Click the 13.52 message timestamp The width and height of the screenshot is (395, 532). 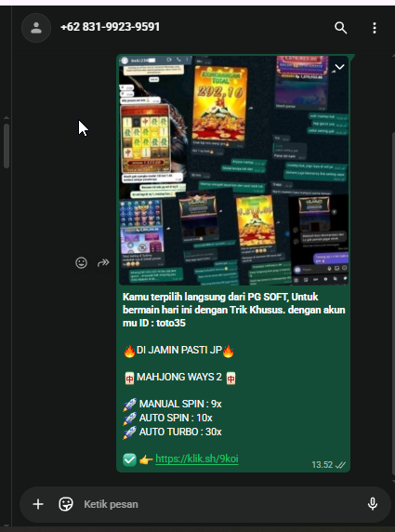[x=323, y=465]
